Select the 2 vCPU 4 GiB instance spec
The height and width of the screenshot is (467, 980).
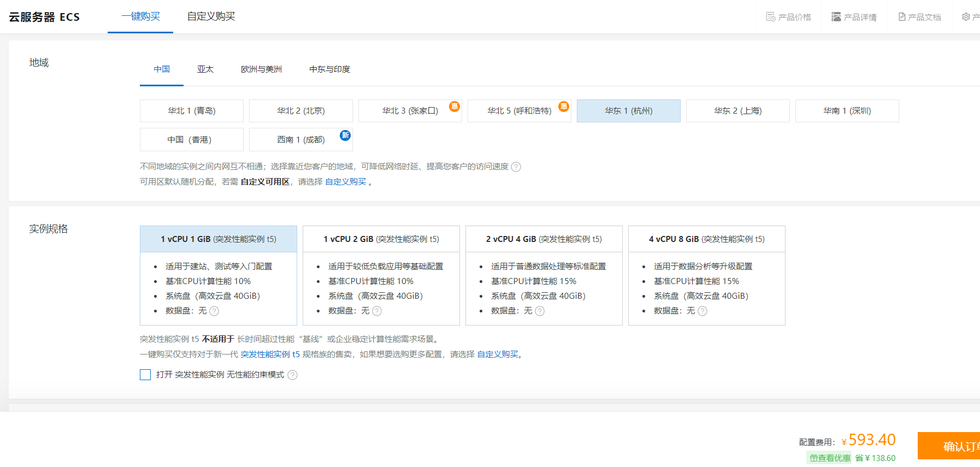pos(544,275)
